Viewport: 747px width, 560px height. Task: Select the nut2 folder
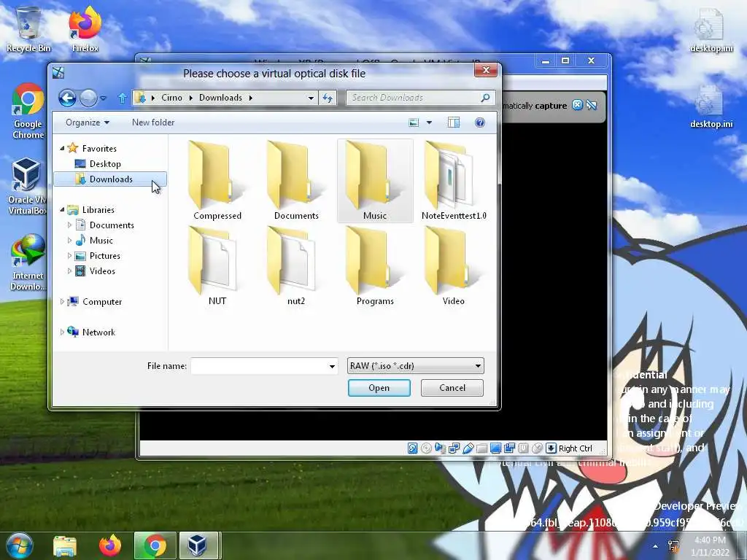click(x=296, y=267)
